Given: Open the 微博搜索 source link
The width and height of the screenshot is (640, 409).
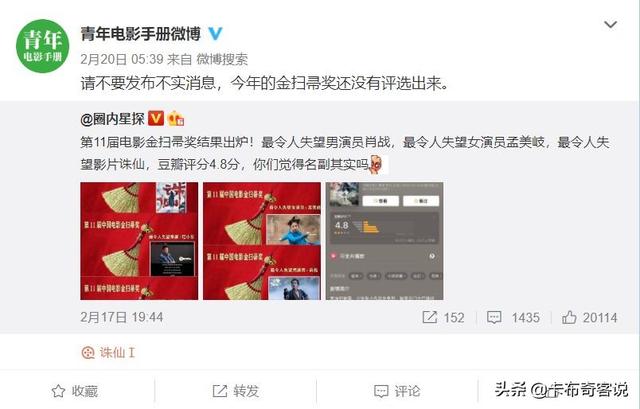Looking at the screenshot, I should point(222,60).
